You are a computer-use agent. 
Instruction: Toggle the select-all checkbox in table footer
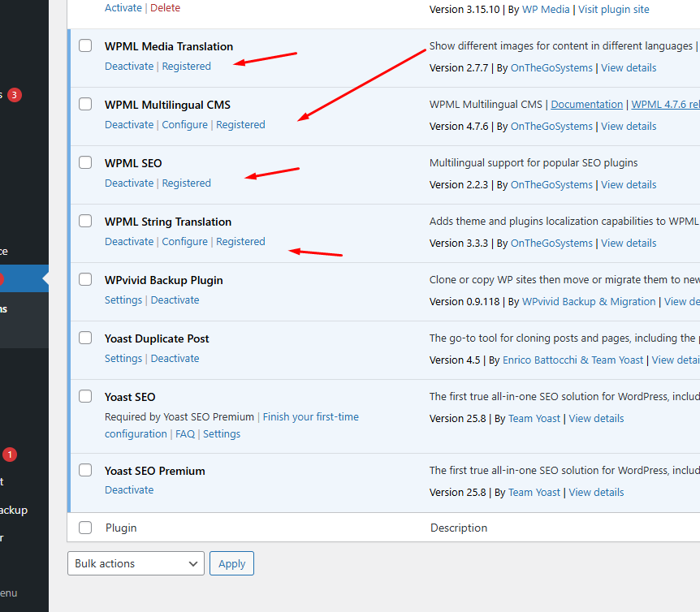click(85, 528)
